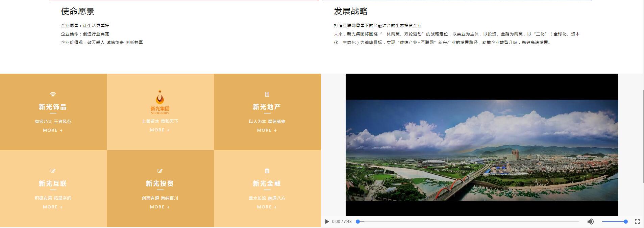Click the 新光投资 tile title
644x228 pixels.
click(160, 184)
